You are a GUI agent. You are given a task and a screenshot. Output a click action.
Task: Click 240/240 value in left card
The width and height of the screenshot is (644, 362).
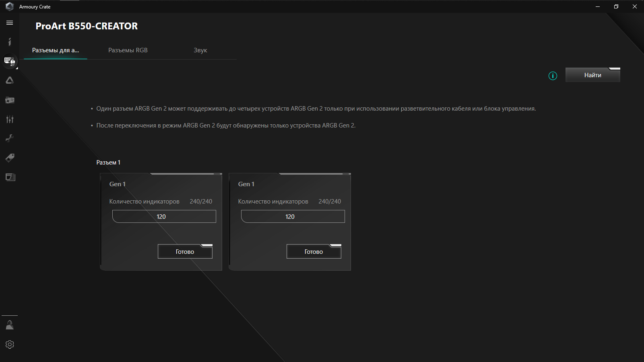click(201, 202)
